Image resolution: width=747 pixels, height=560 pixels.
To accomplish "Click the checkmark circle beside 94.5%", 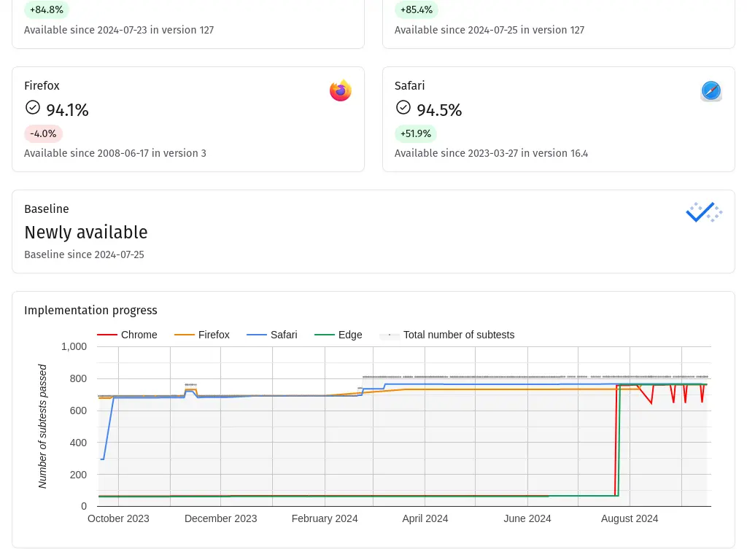I will (x=403, y=108).
